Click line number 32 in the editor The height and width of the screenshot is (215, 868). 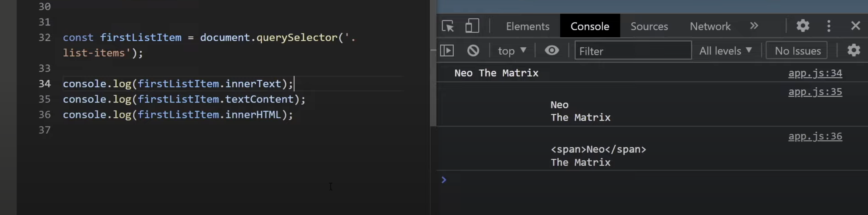point(44,37)
